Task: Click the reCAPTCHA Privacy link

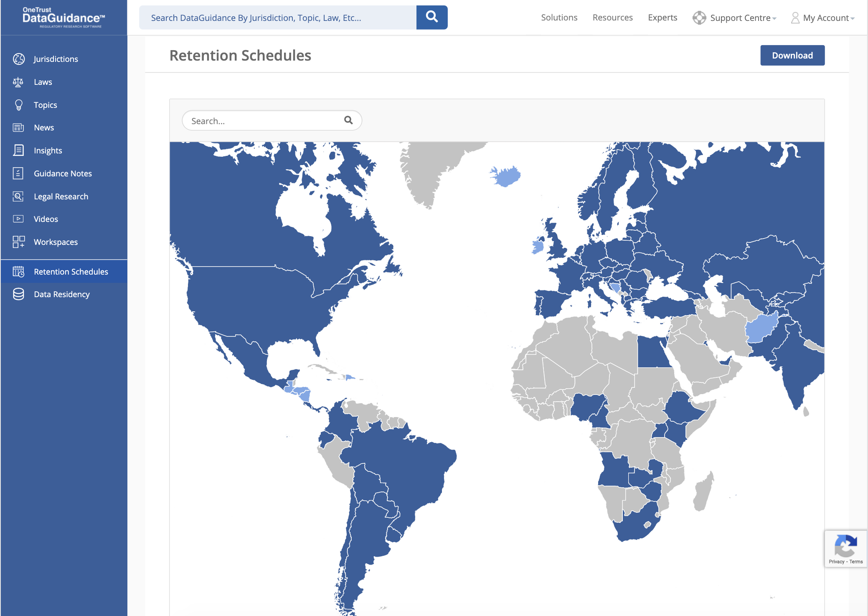Action: click(836, 562)
